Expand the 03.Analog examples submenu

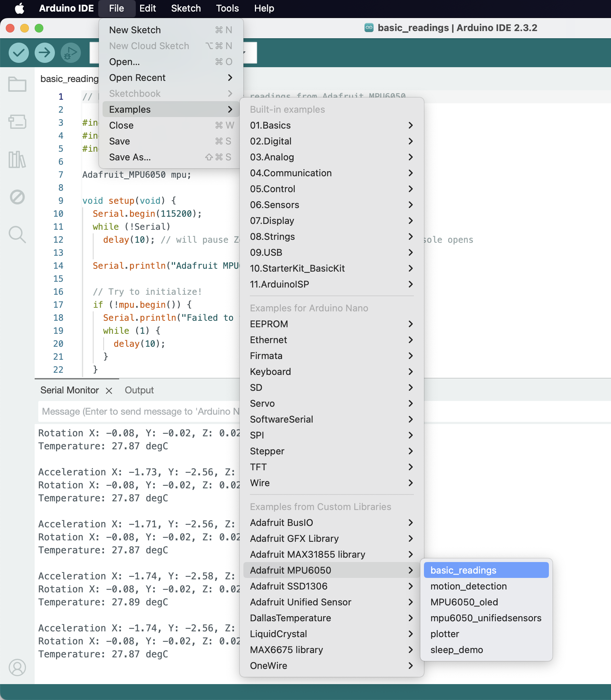[x=331, y=157]
